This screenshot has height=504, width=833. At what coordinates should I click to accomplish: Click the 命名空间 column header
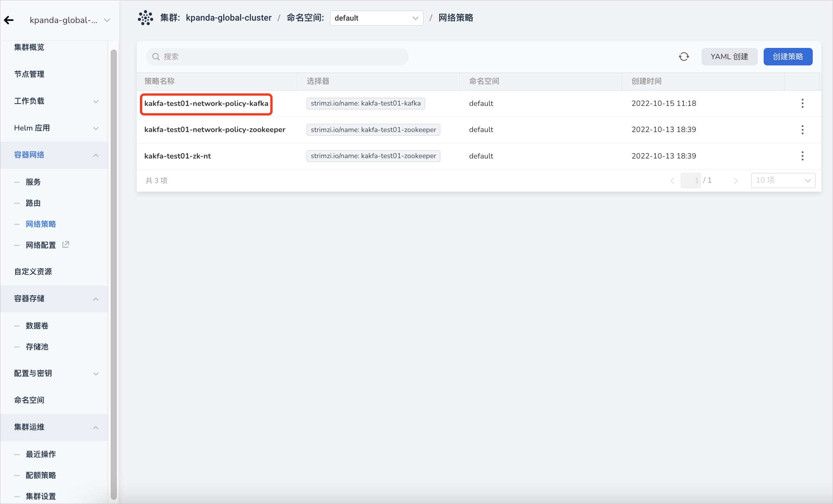point(484,81)
